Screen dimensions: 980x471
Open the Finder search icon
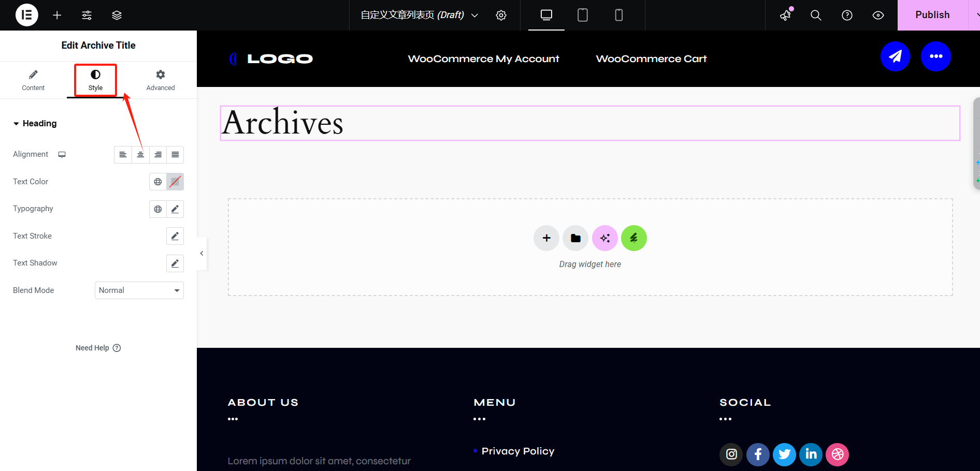pos(816,15)
